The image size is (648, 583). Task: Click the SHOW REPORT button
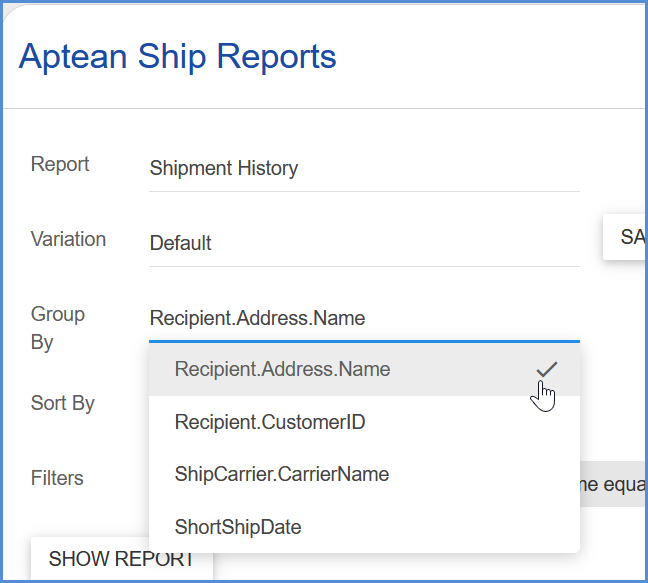(122, 559)
